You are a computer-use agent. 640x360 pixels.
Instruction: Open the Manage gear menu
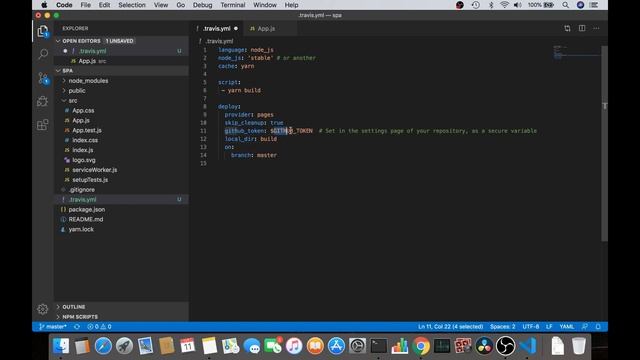click(x=42, y=309)
